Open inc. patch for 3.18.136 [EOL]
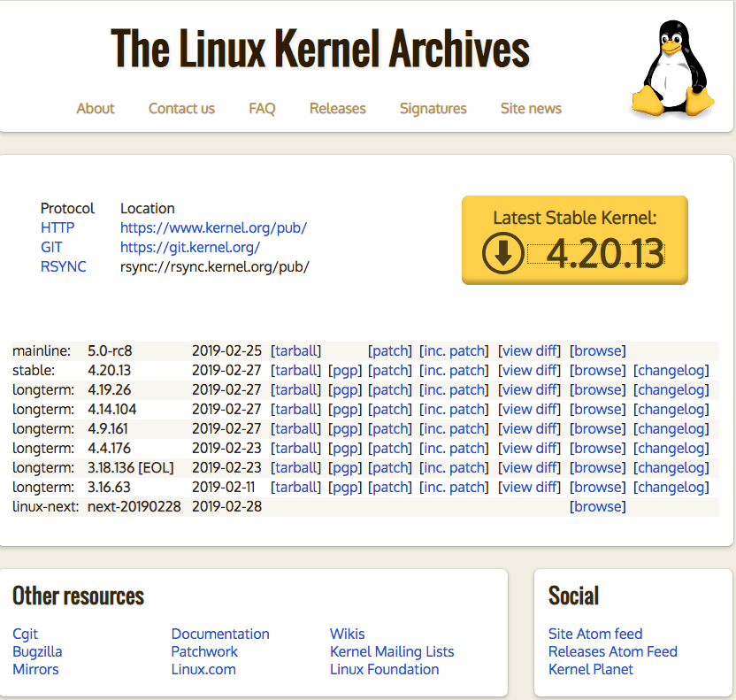Screen dimensions: 736x700 (x=454, y=467)
